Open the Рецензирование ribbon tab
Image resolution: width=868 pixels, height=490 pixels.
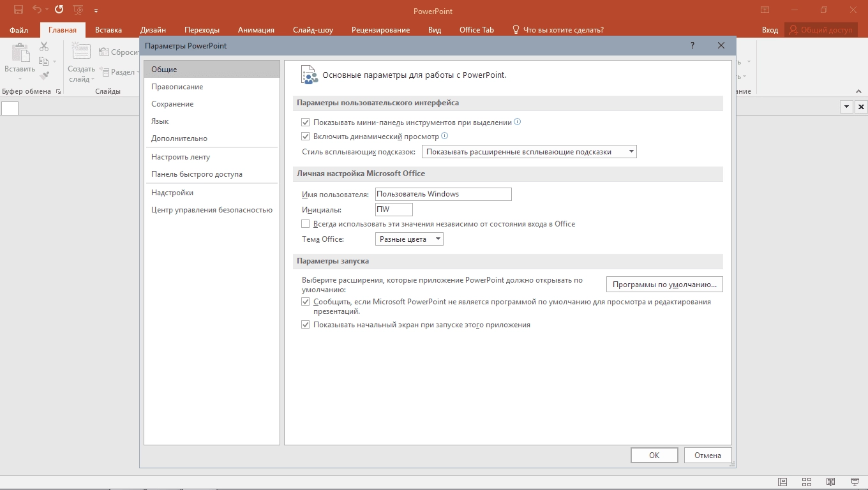point(380,30)
